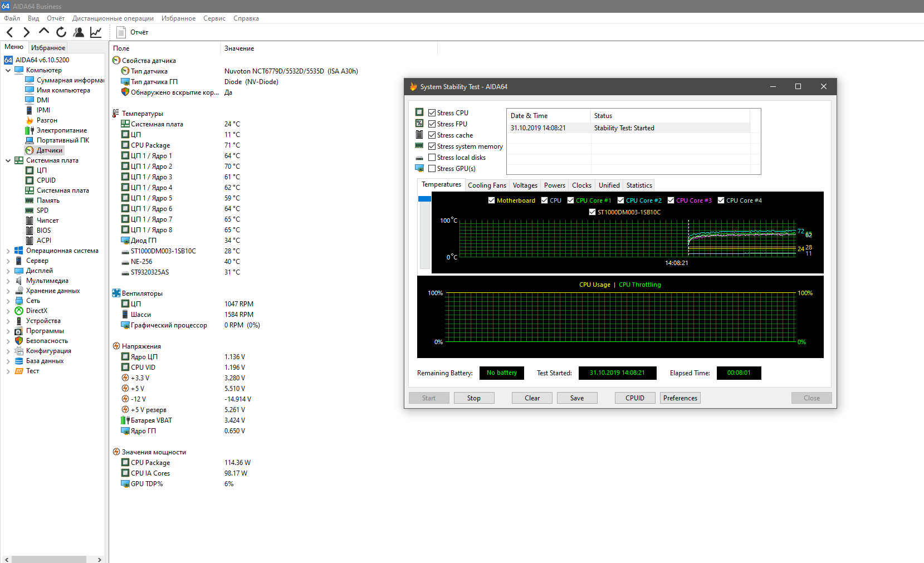Expand the Хранение данных tree node
924x563 pixels.
(8, 291)
